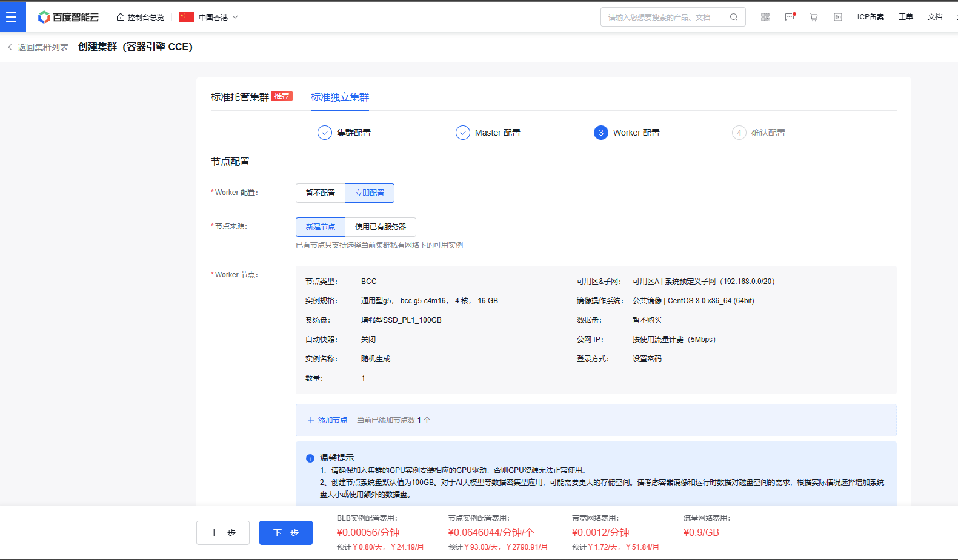
Task: Click the ¥24.19/月 BLB estimate text
Action: [407, 547]
